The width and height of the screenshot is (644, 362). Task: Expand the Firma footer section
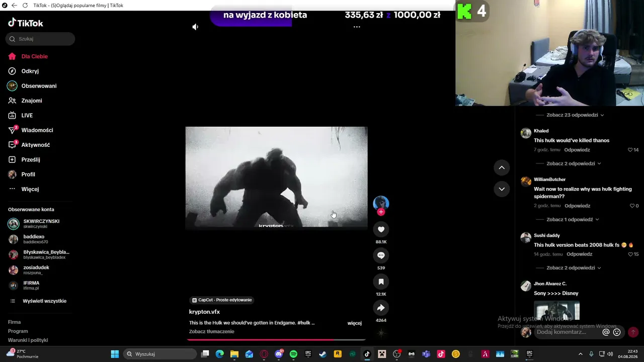(15, 322)
